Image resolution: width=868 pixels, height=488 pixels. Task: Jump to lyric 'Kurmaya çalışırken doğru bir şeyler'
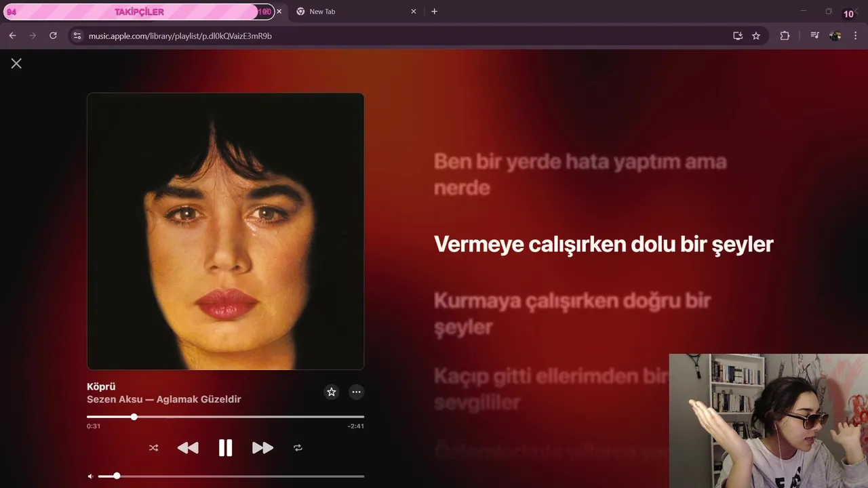tap(572, 313)
